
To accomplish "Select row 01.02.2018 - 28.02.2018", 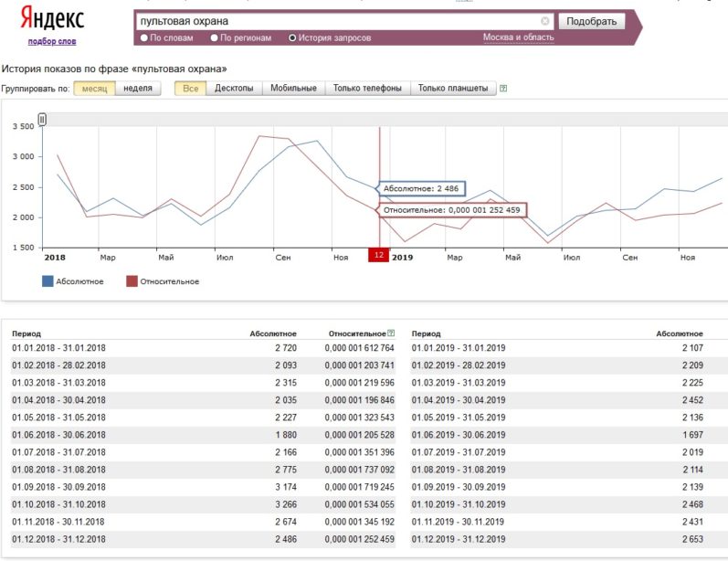I will [203, 365].
